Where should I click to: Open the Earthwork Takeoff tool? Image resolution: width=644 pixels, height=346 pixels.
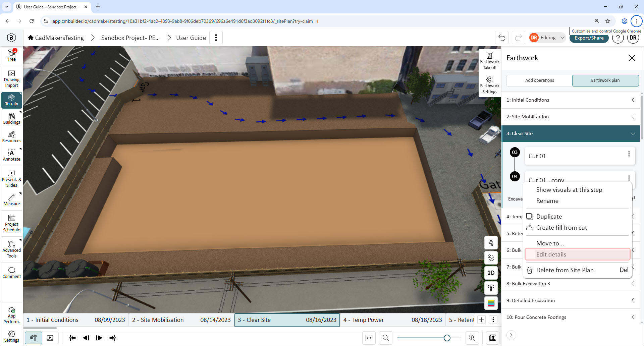click(489, 61)
